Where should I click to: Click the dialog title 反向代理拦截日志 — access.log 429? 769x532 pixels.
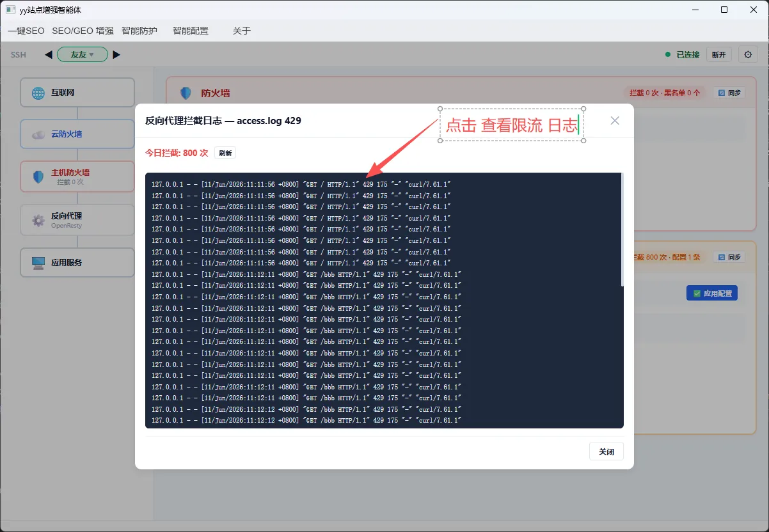pos(223,120)
